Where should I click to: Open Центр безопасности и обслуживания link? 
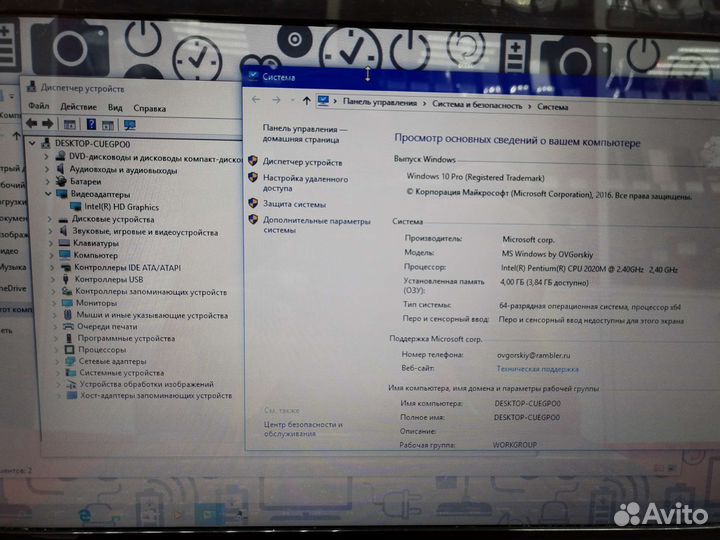tap(303, 428)
